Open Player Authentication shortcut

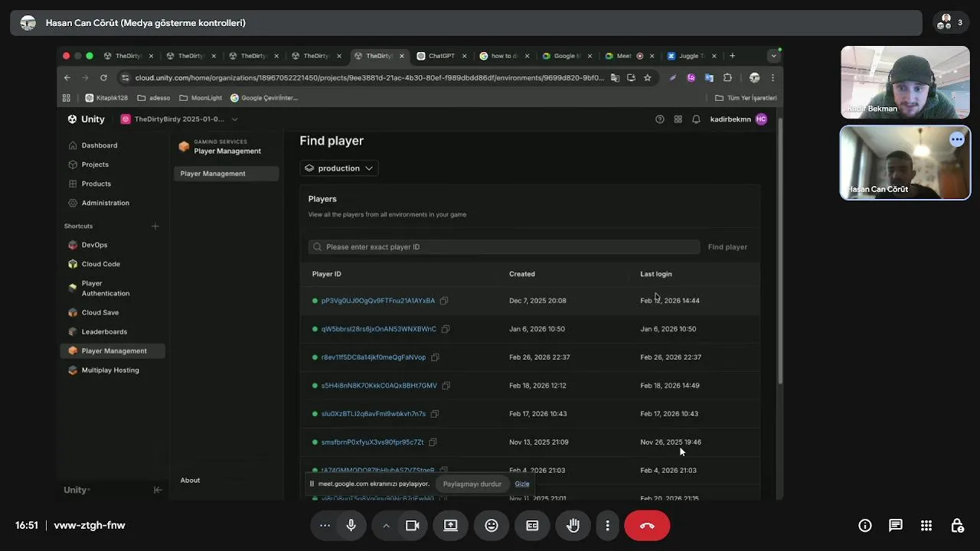point(105,289)
